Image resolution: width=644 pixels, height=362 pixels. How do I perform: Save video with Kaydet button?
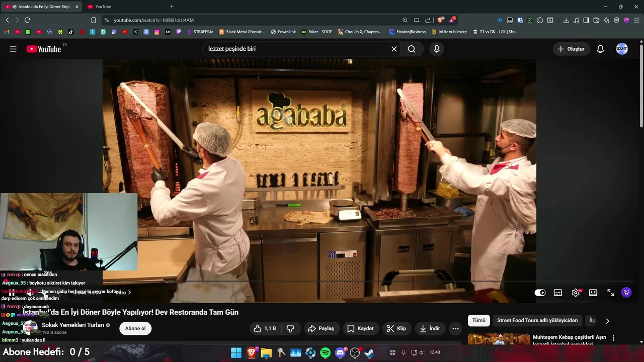click(x=360, y=328)
